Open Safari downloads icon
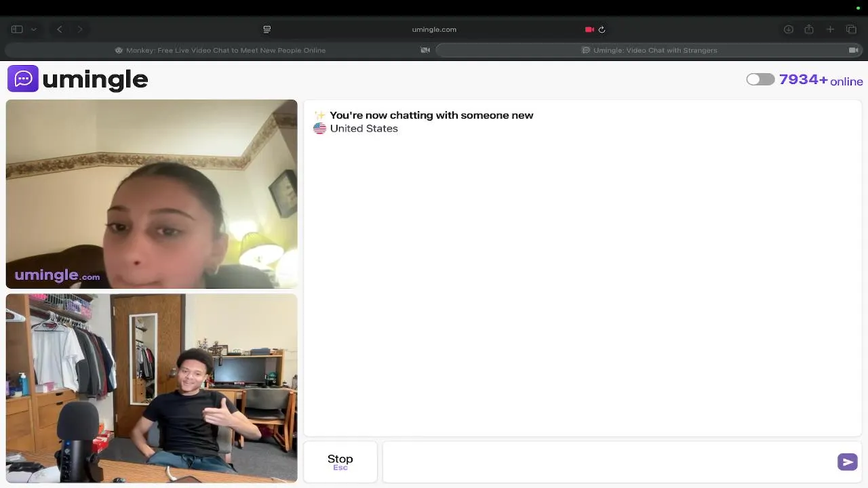Viewport: 868px width, 488px height. 789,29
